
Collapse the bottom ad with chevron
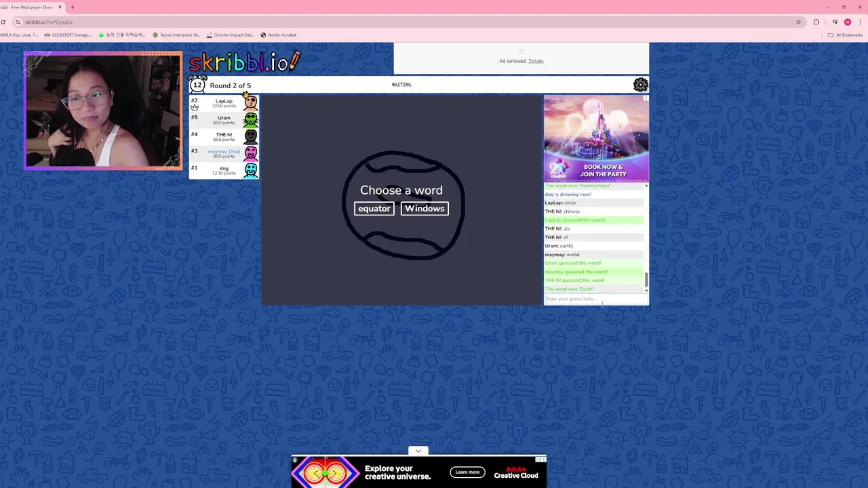point(418,451)
